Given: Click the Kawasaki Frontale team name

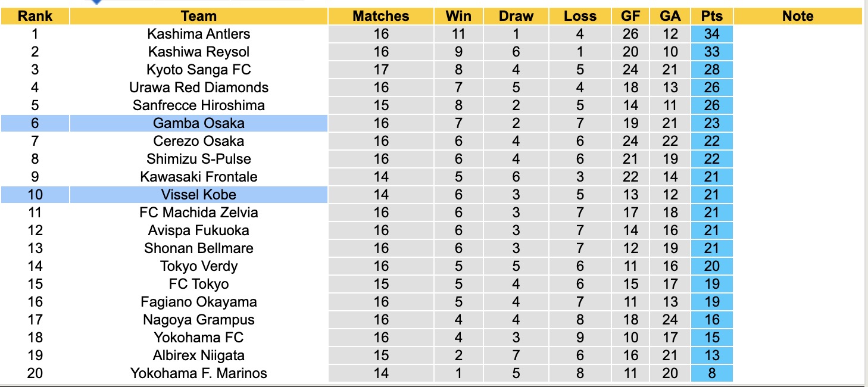Looking at the screenshot, I should pyautogui.click(x=199, y=177).
